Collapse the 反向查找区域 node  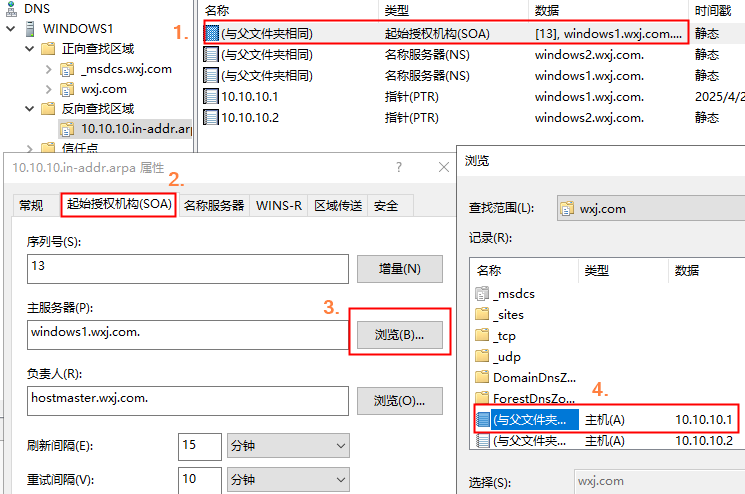coord(30,109)
